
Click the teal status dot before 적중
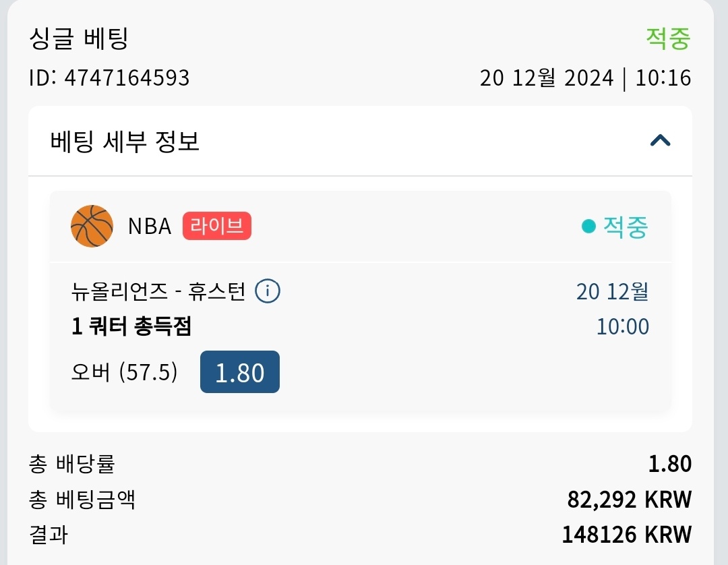pos(588,227)
